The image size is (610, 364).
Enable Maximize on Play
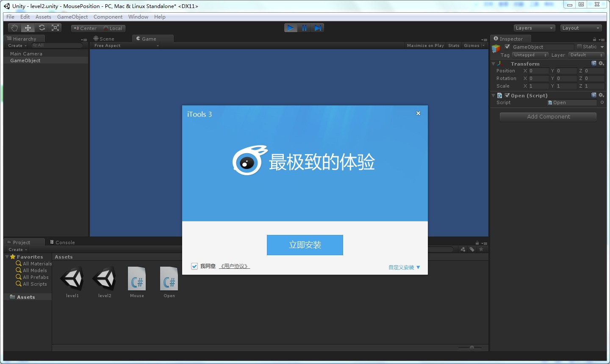coord(425,45)
